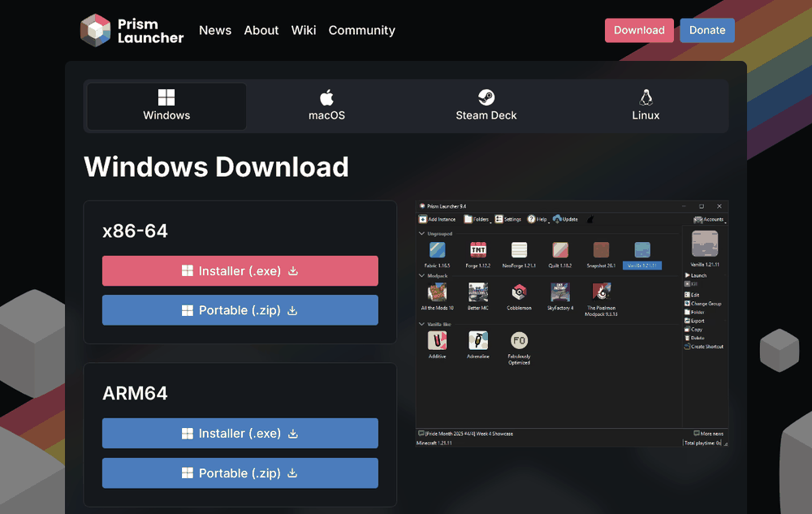The image size is (812, 514).
Task: Click the red Download button in header
Action: [x=639, y=30]
